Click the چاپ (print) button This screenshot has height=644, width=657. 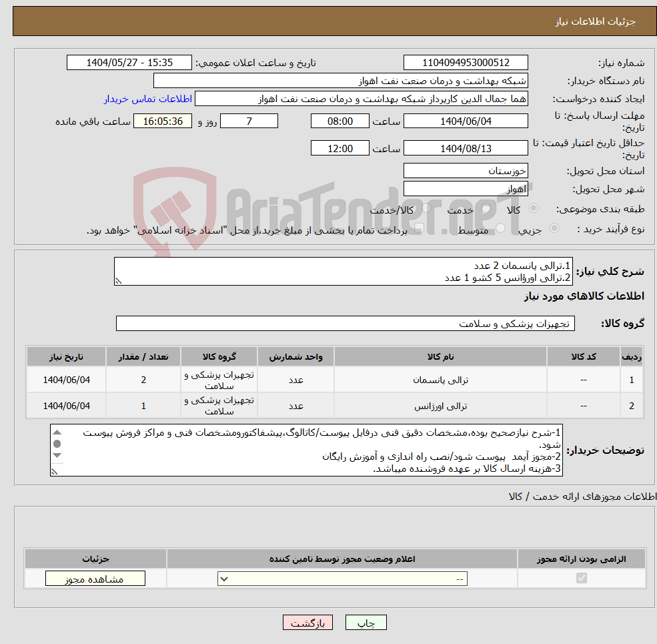[366, 623]
